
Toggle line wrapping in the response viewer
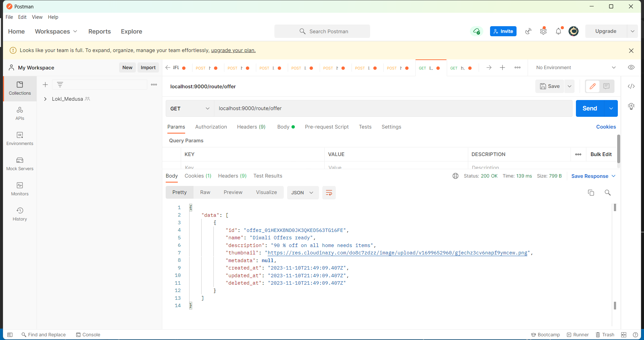[x=329, y=193]
